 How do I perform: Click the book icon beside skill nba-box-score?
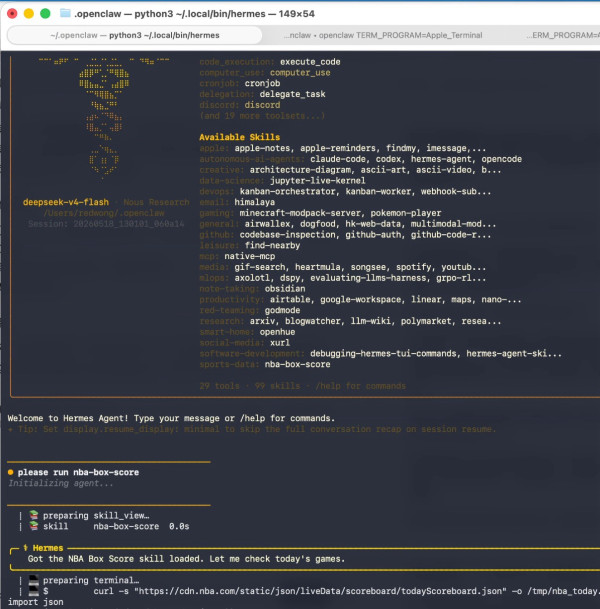tap(34, 526)
